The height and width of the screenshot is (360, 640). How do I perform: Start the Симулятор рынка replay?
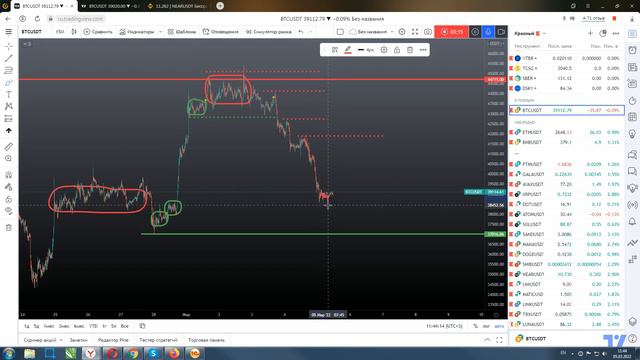269,31
